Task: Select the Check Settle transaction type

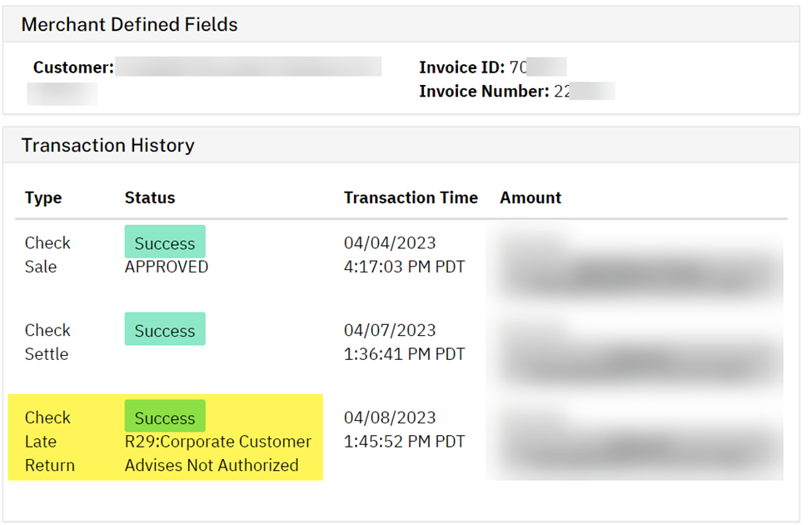Action: tap(47, 342)
